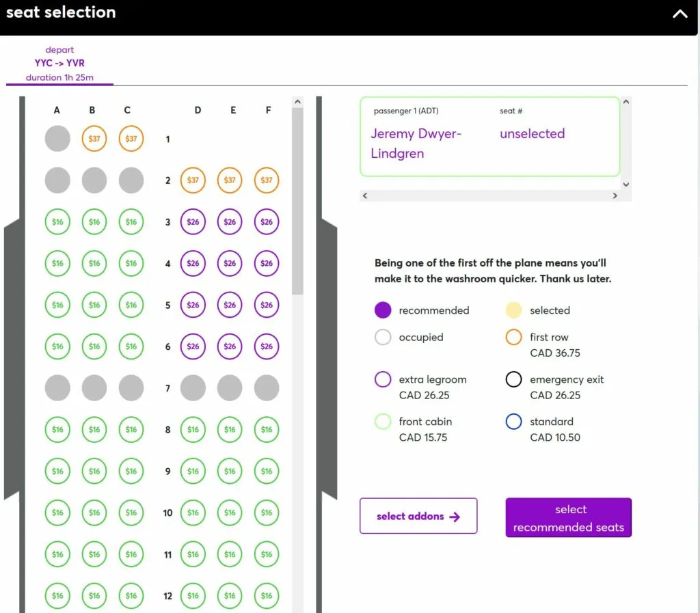Choose seat 6B priced $16

click(x=94, y=346)
